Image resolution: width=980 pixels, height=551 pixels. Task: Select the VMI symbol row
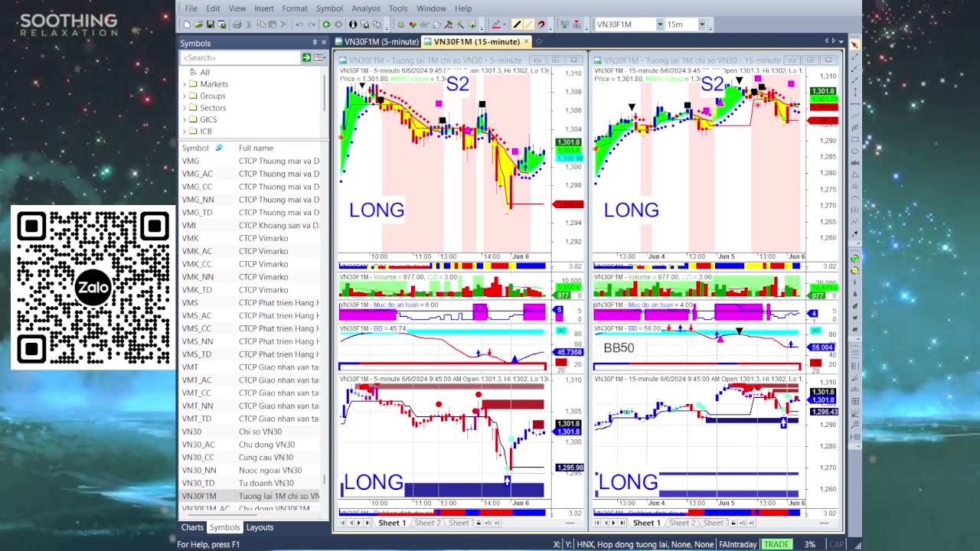pos(250,225)
